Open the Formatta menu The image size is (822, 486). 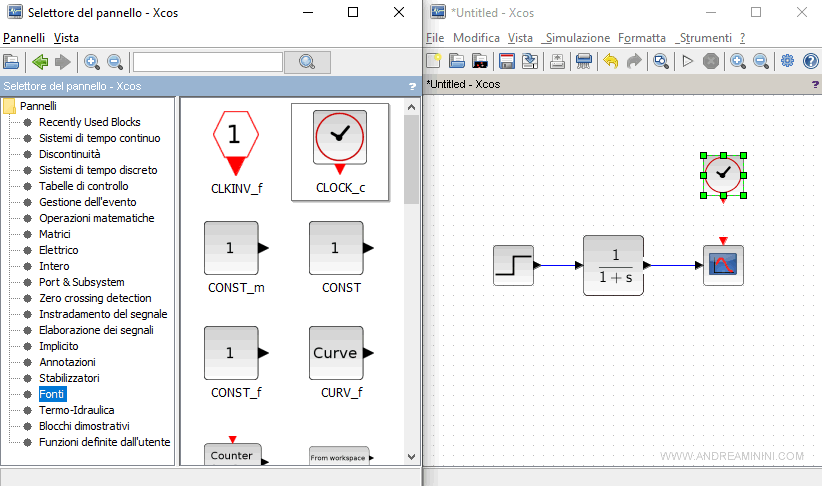pyautogui.click(x=642, y=38)
